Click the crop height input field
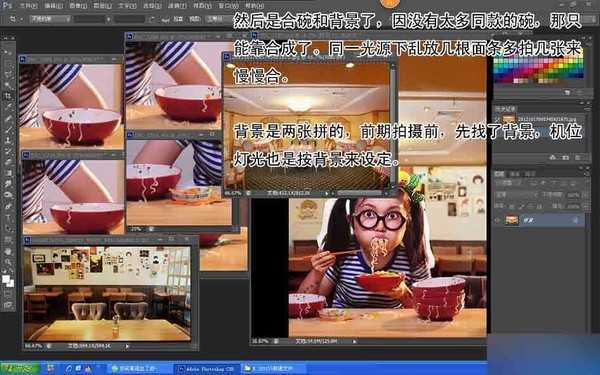 click(x=130, y=19)
